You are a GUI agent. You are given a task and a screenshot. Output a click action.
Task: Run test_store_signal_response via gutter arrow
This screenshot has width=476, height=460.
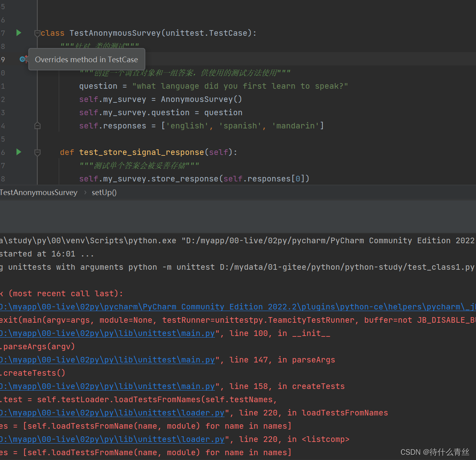click(18, 152)
